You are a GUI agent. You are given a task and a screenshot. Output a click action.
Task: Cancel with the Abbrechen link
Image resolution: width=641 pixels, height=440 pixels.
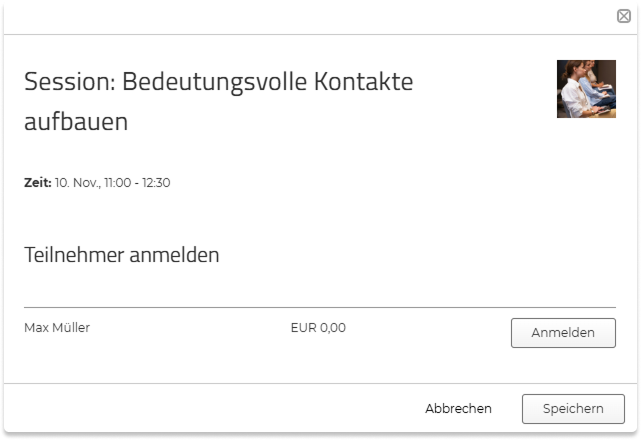[x=458, y=408]
